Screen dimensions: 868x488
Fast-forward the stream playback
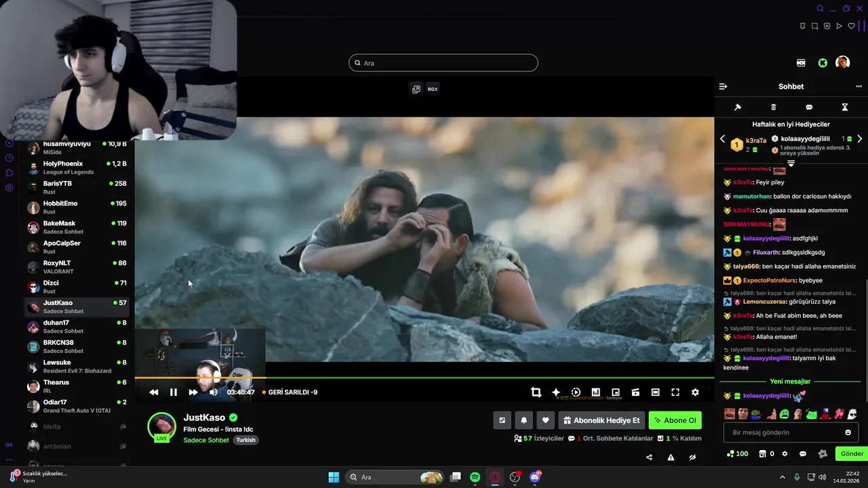(193, 392)
